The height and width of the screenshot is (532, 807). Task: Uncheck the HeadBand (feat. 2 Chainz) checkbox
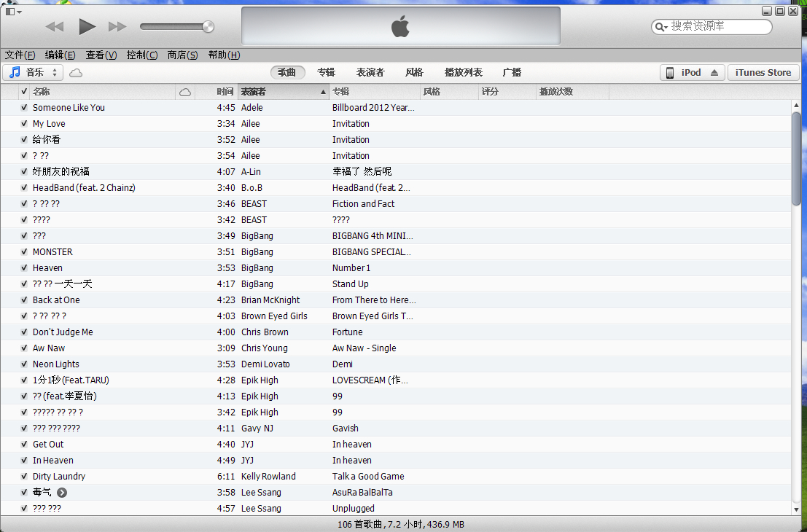23,188
